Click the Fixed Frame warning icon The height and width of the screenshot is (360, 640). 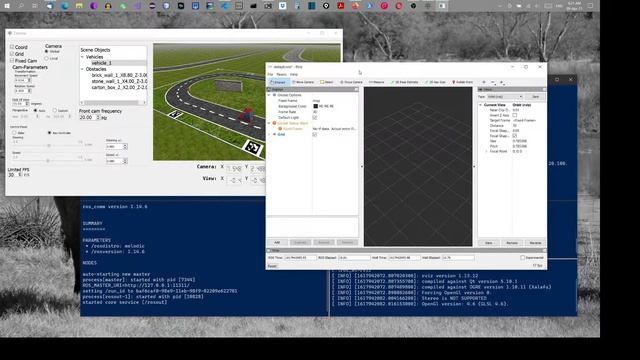click(280, 129)
